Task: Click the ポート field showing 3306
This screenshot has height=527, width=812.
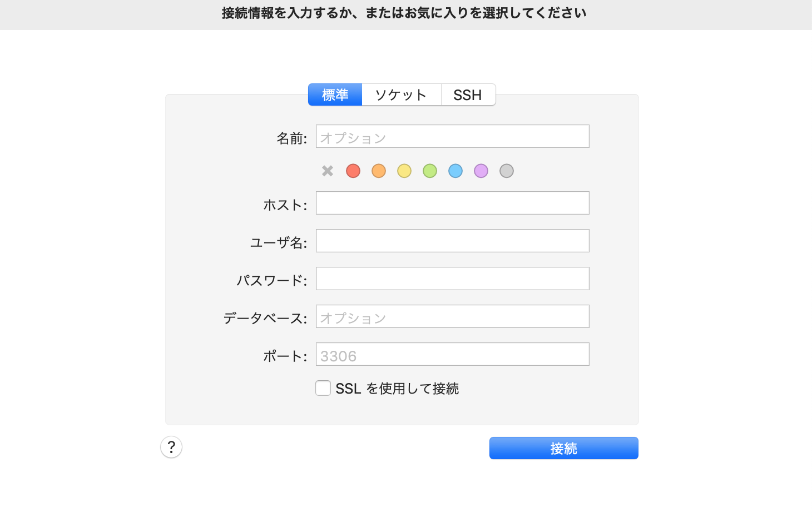Action: [452, 355]
